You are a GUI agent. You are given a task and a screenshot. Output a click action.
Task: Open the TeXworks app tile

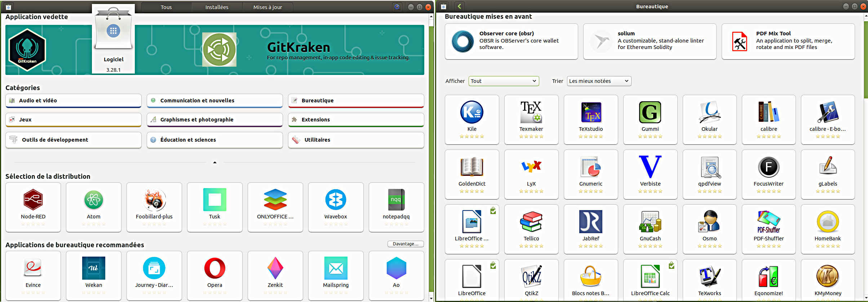(x=709, y=281)
